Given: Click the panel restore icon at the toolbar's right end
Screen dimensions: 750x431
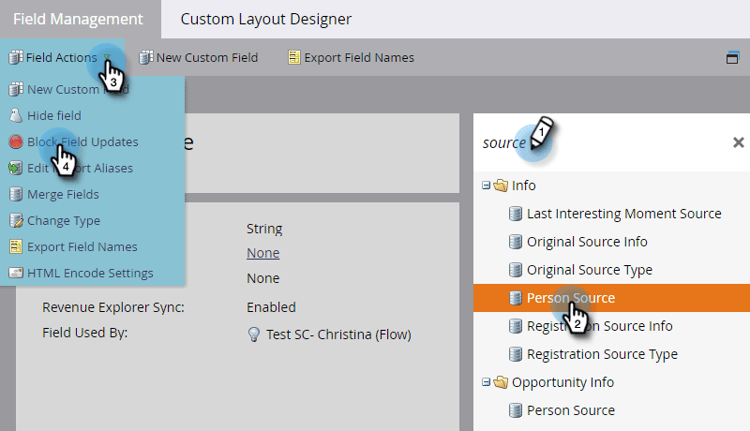Looking at the screenshot, I should pos(732,57).
